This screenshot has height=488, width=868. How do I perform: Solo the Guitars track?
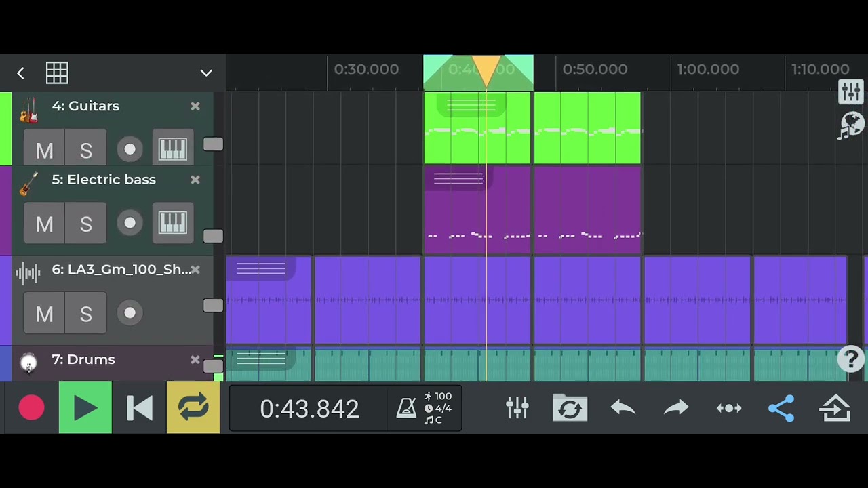tap(86, 148)
